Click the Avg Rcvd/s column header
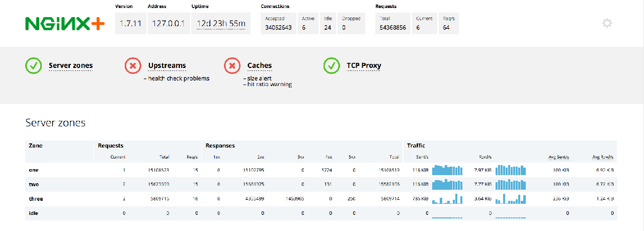Screen dimensions: 644x231 pyautogui.click(x=603, y=157)
